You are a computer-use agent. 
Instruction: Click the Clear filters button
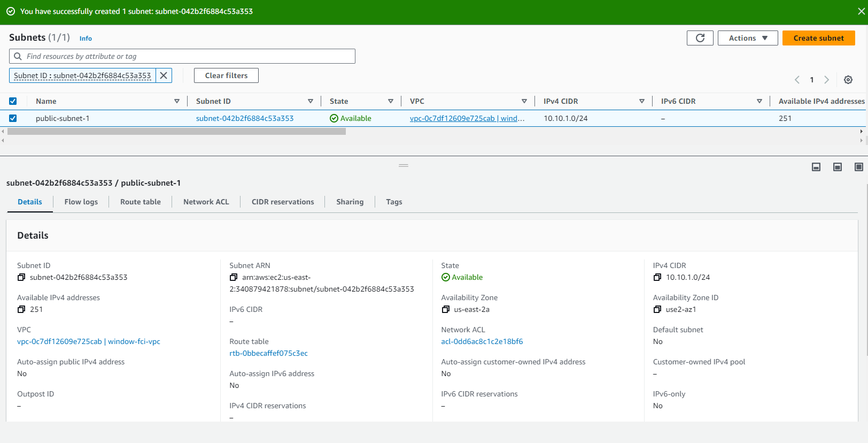(x=226, y=75)
